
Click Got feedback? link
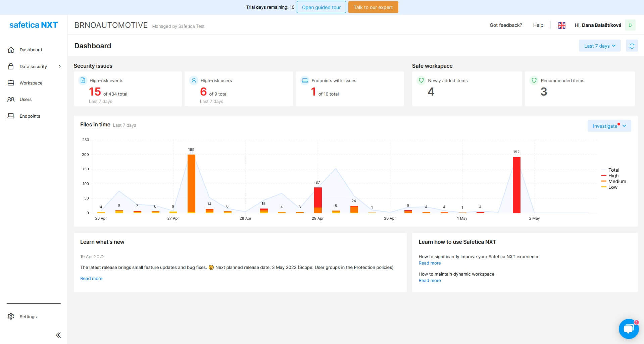click(x=506, y=25)
